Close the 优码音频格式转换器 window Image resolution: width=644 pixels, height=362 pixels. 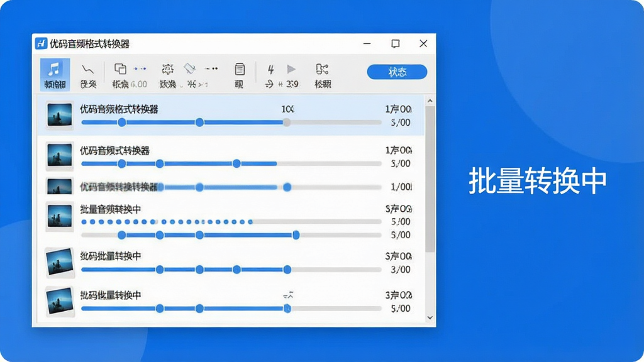coord(423,43)
